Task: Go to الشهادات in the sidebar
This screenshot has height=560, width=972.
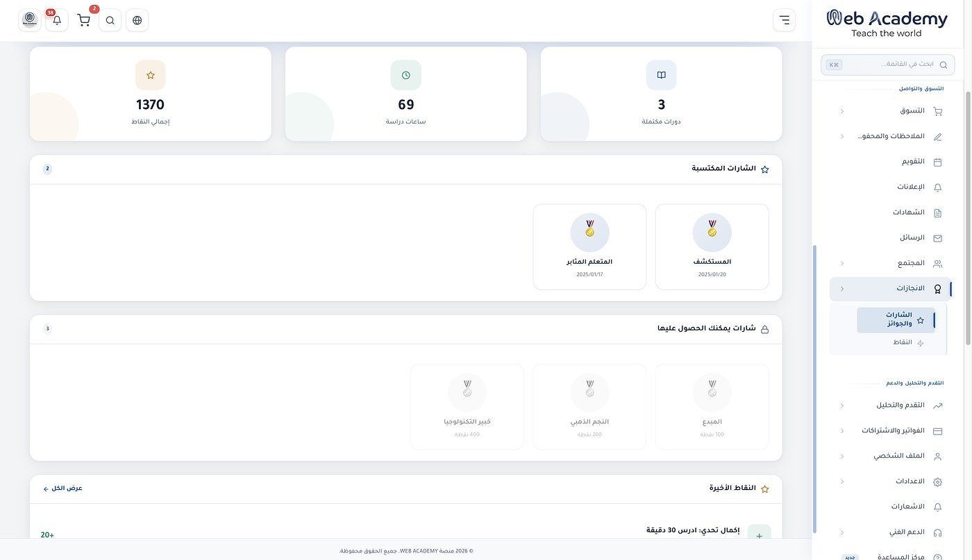Action: click(891, 213)
